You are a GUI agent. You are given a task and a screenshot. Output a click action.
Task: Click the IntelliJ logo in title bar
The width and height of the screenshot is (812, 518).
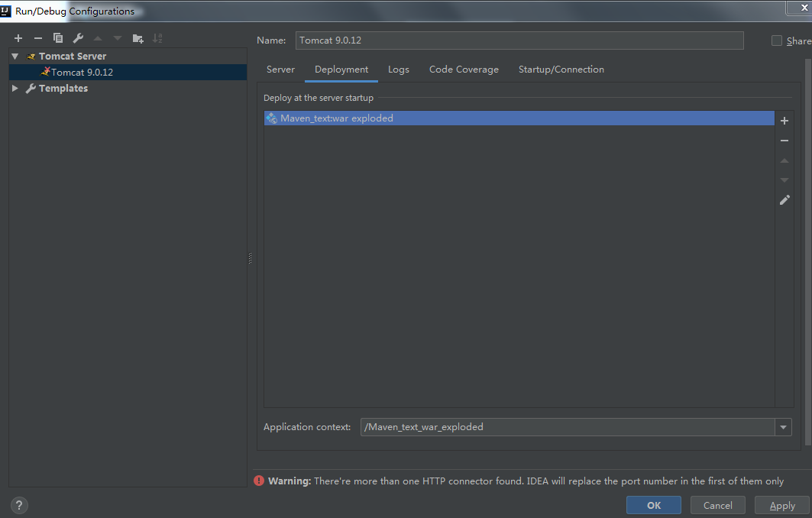5,11
